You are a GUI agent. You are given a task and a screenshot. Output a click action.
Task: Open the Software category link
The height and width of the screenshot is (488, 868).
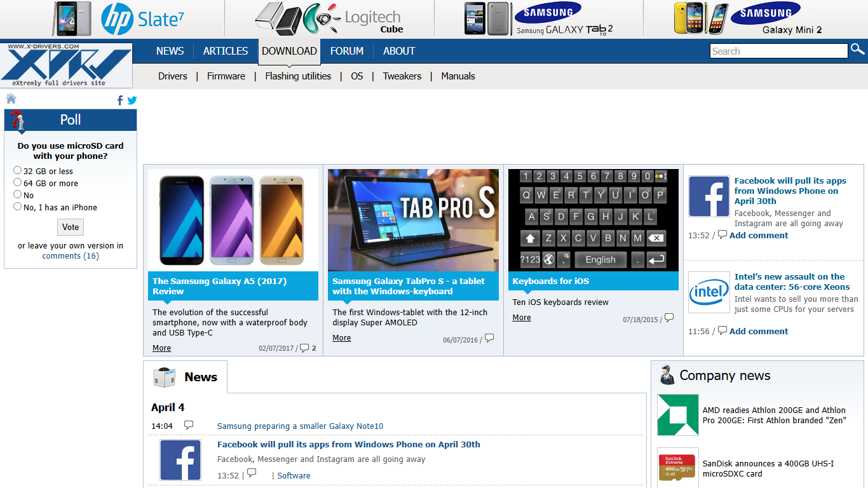294,475
